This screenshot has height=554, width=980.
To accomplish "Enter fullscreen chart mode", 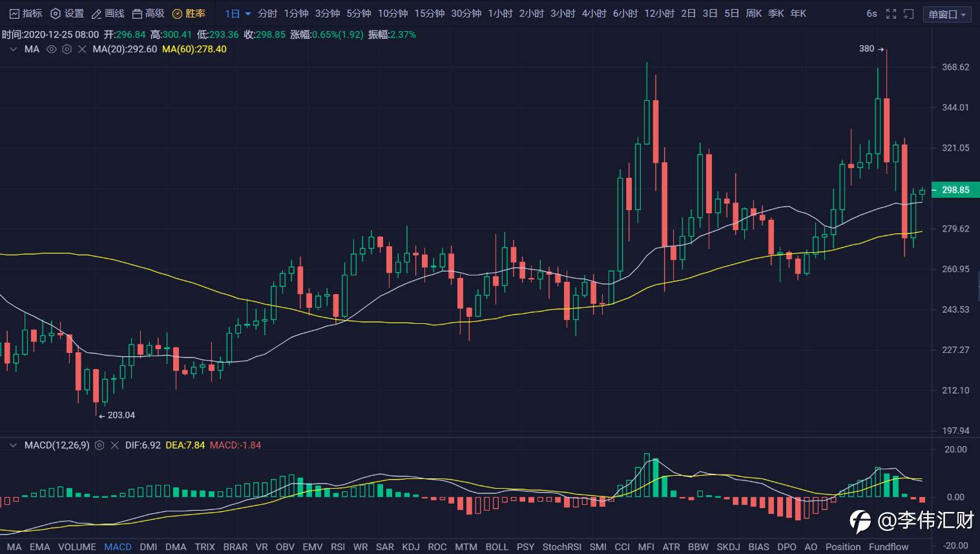I will coord(891,14).
